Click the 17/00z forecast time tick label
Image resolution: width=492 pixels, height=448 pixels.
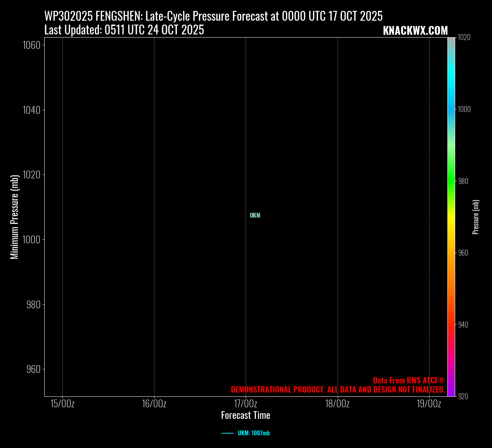(246, 404)
